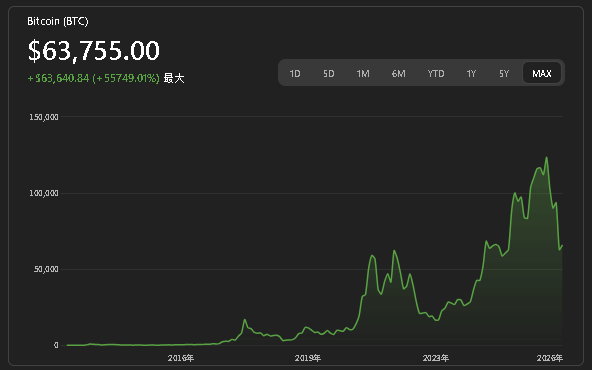Click the 150,000 y-axis label
Viewport: 592px width, 370px height.
coord(44,117)
